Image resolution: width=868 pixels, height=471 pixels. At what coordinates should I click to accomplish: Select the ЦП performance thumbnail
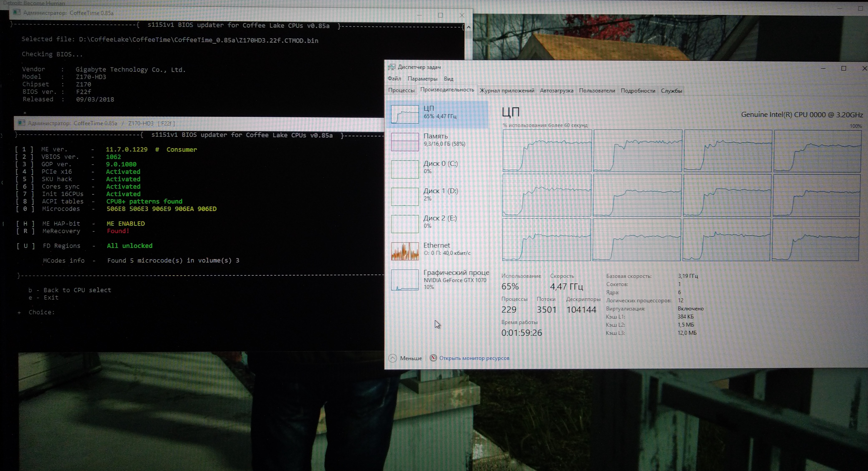405,114
